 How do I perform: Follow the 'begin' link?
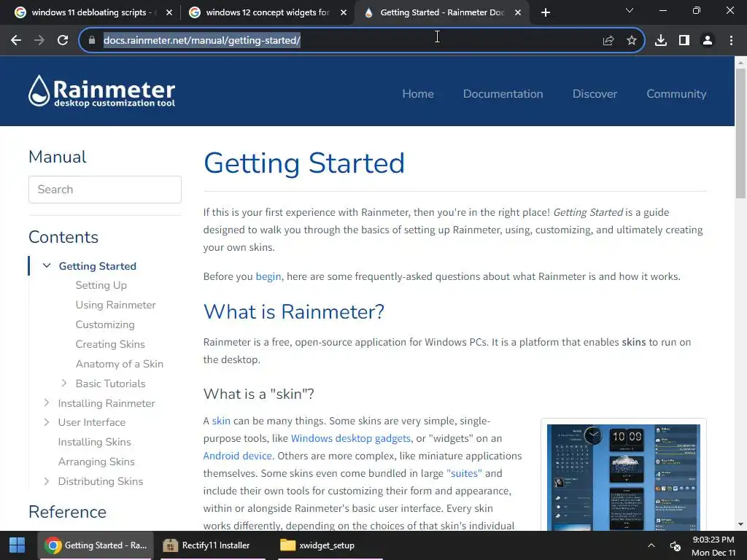click(x=268, y=276)
